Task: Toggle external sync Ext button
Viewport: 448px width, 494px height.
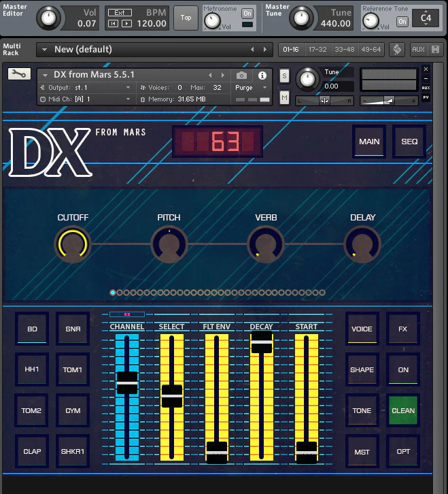Action: 120,13
